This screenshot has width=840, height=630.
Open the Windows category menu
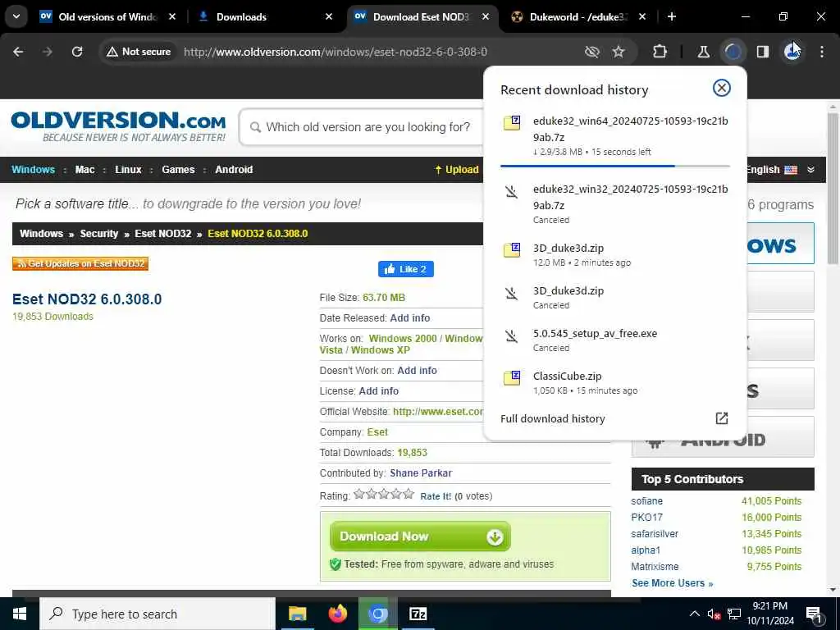pos(33,169)
